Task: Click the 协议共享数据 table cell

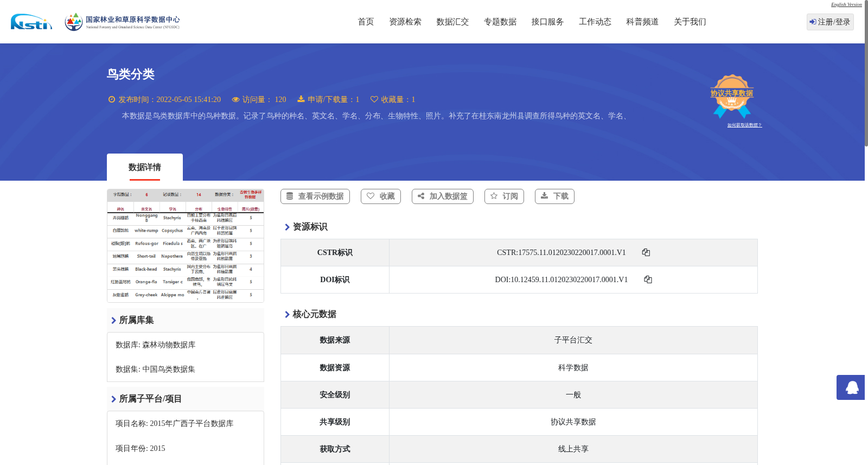Action: (x=573, y=422)
